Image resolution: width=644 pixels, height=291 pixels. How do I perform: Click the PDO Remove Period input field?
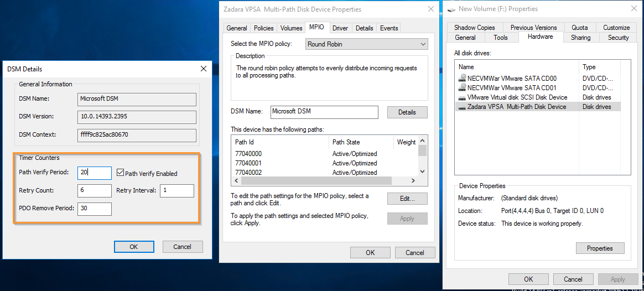click(95, 209)
